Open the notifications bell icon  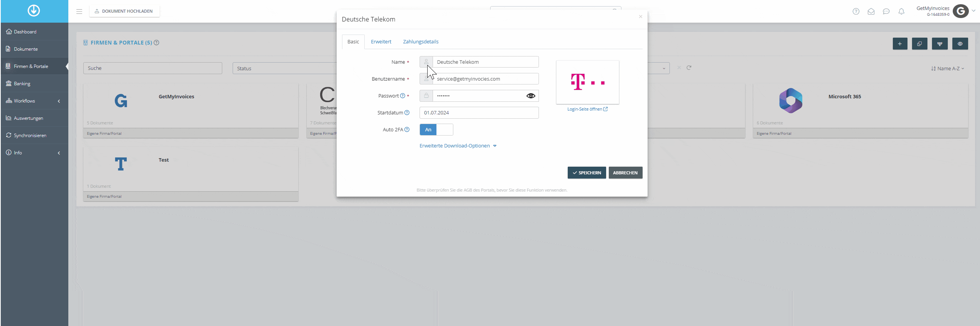[x=901, y=12]
